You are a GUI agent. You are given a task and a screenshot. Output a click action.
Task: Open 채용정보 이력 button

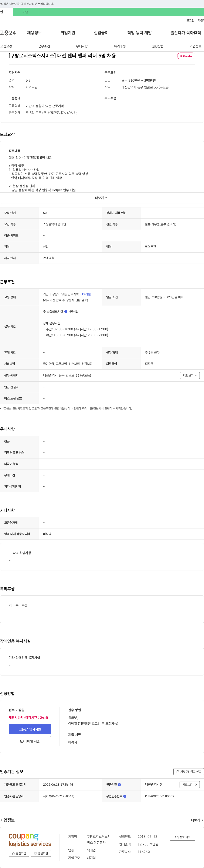pos(183,837)
